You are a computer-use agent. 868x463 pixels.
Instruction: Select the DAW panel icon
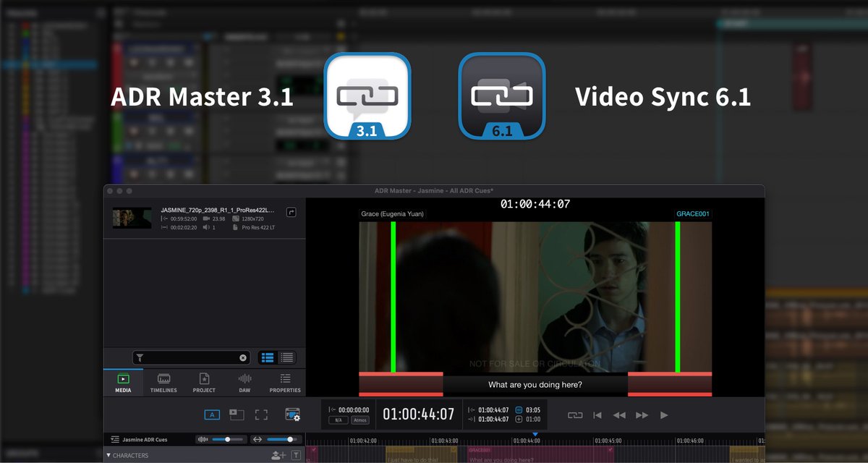245,382
